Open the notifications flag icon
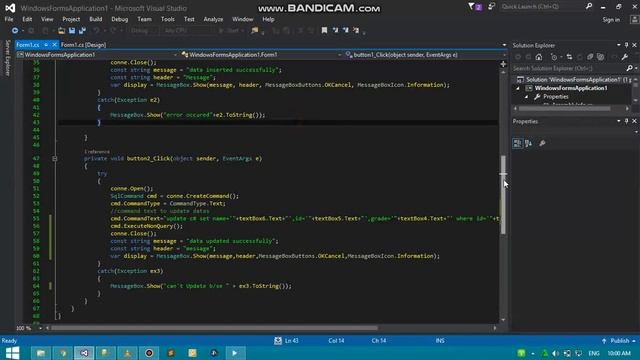This screenshot has height=360, width=640. (475, 7)
